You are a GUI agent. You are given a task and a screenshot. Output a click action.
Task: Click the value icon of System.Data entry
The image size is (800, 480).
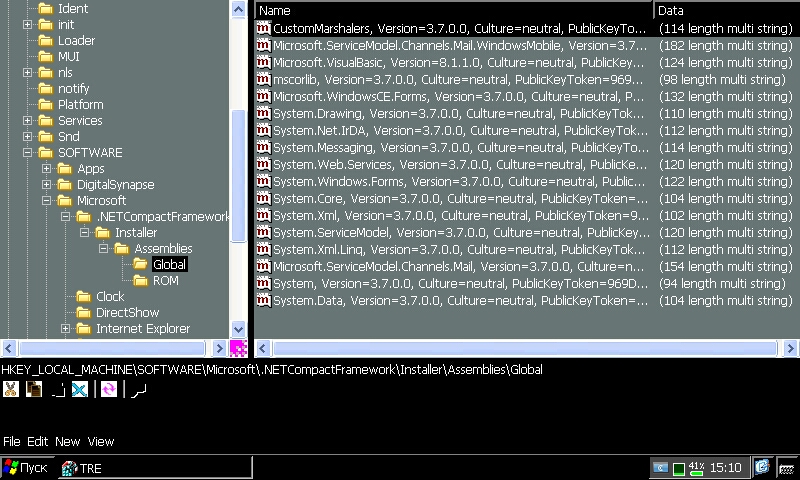pyautogui.click(x=263, y=300)
